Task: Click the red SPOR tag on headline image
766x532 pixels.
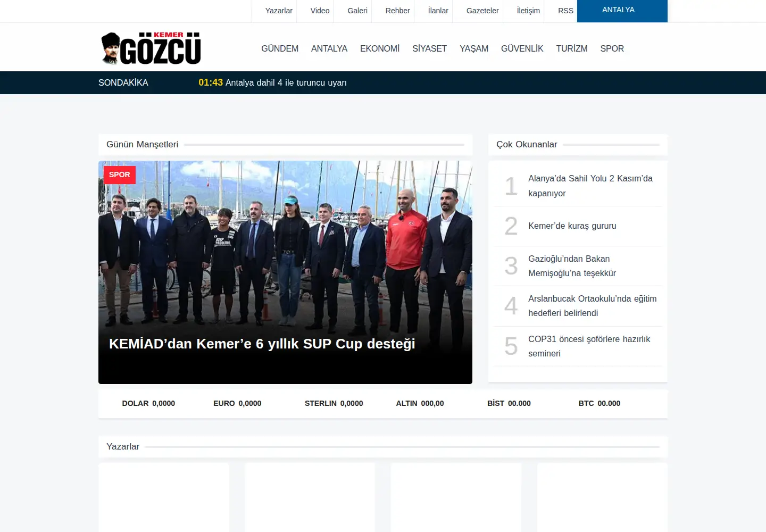Action: (x=120, y=174)
